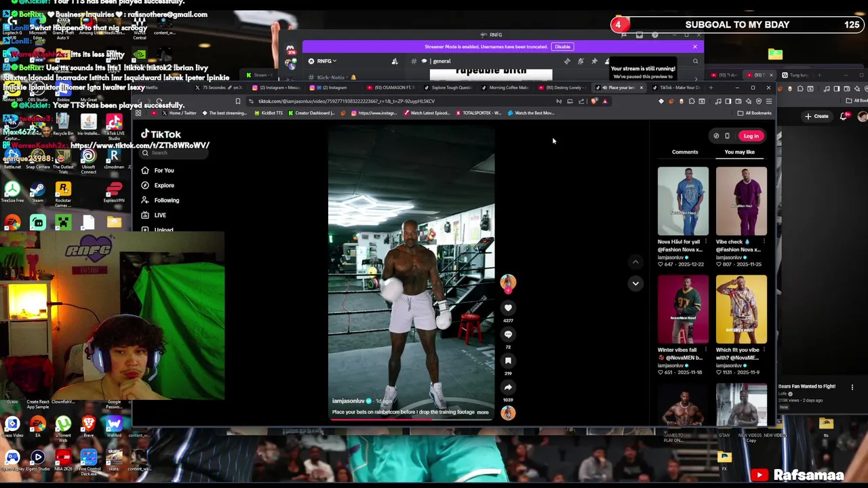The width and height of the screenshot is (868, 488).
Task: Go to the previous video with up arrow
Action: pos(635,262)
